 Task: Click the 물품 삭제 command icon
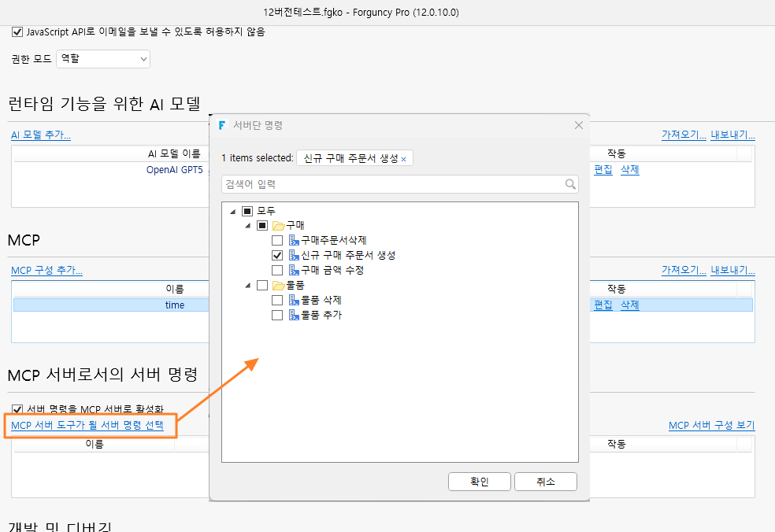coord(294,301)
